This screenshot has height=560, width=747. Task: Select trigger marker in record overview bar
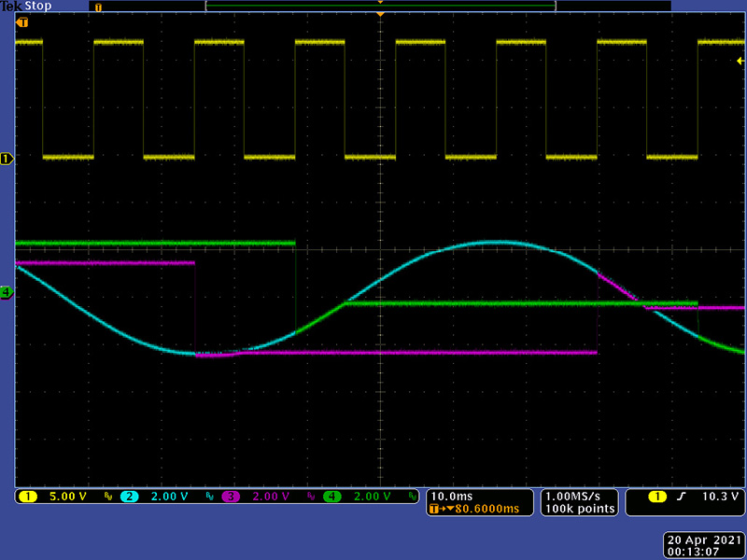click(x=98, y=7)
